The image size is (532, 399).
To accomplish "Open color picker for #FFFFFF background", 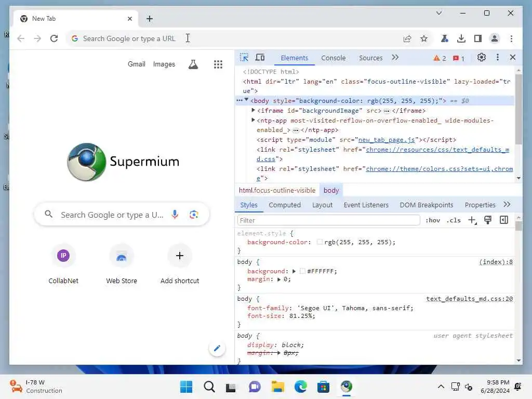I will pos(302,271).
